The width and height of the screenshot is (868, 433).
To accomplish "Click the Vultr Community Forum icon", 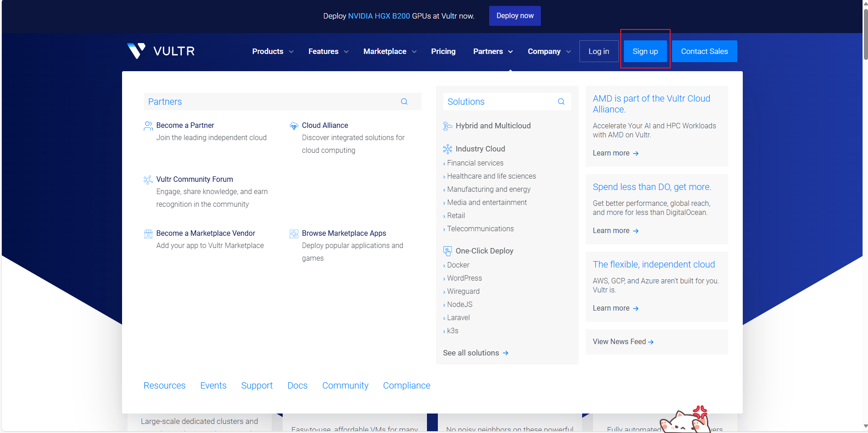I will tap(148, 180).
